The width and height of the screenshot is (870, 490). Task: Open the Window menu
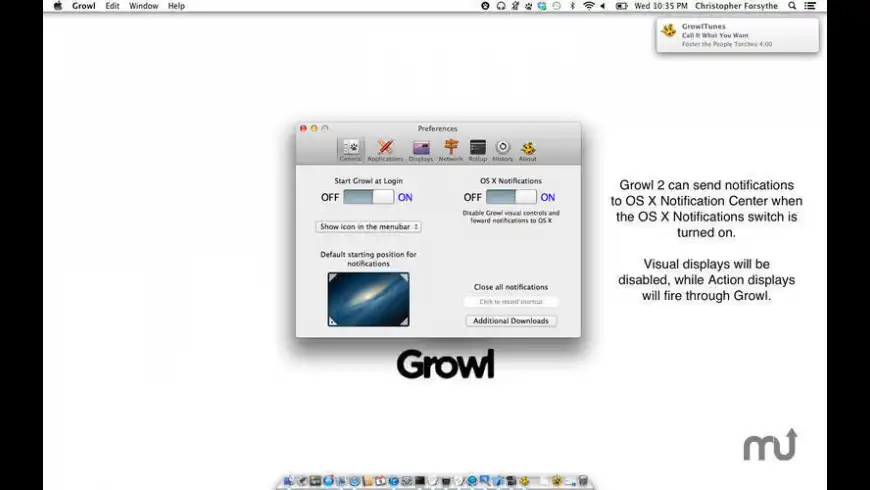[x=144, y=6]
